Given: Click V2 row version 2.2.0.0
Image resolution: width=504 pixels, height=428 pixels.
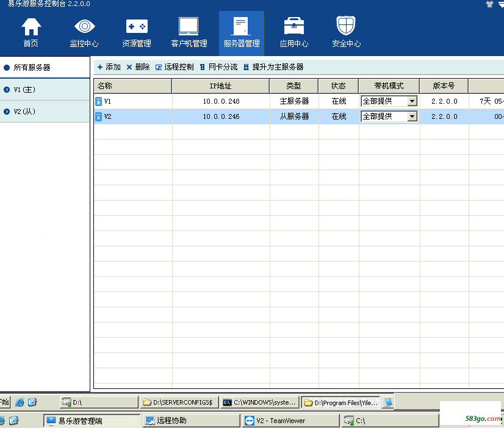Looking at the screenshot, I should click(x=444, y=116).
